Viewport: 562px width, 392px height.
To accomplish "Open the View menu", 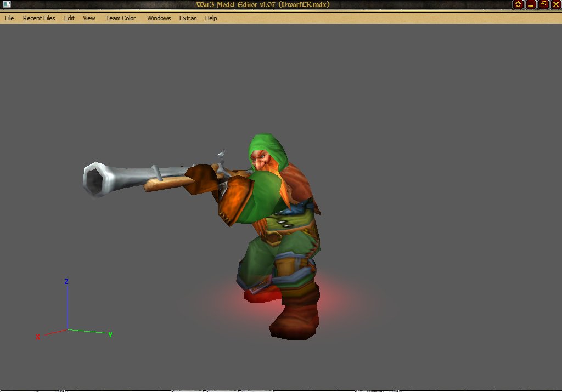I will point(89,18).
